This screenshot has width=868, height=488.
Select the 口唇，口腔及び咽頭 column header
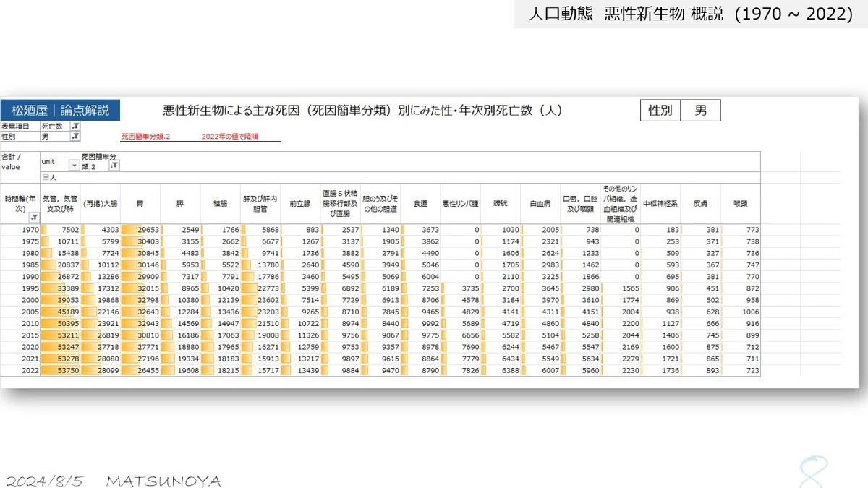click(x=580, y=205)
